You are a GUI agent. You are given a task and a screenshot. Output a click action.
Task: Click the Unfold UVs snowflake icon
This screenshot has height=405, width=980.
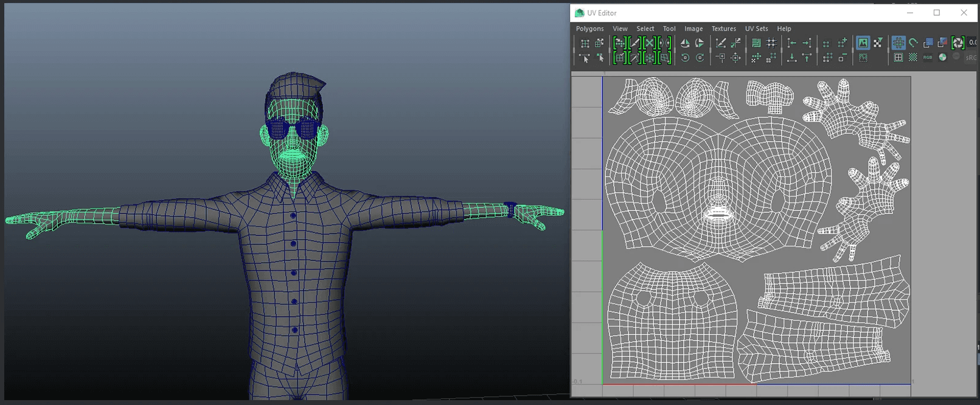click(x=650, y=58)
